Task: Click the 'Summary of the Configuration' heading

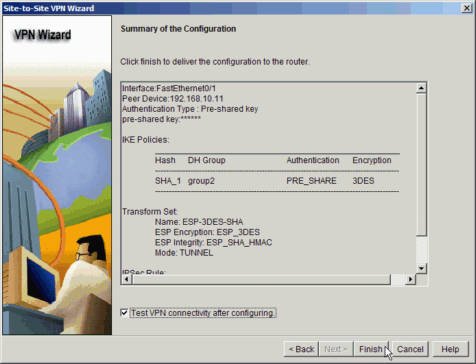Action: 178,29
